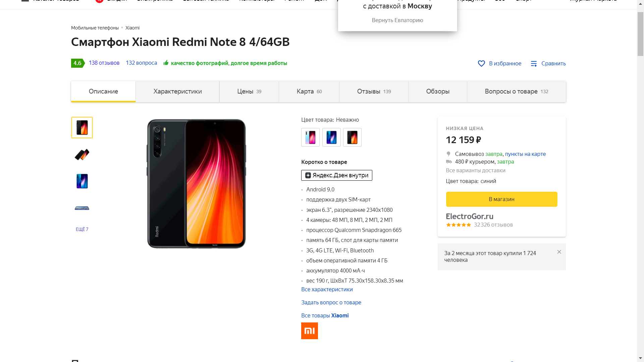Image resolution: width=644 pixels, height=362 pixels.
Task: Add to favorites via heart icon
Action: tap(481, 63)
